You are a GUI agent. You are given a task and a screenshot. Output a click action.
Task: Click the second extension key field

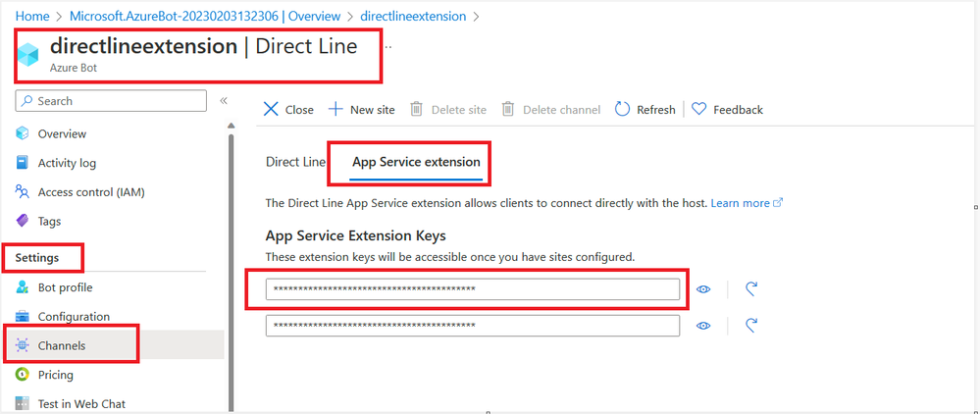[x=473, y=325]
